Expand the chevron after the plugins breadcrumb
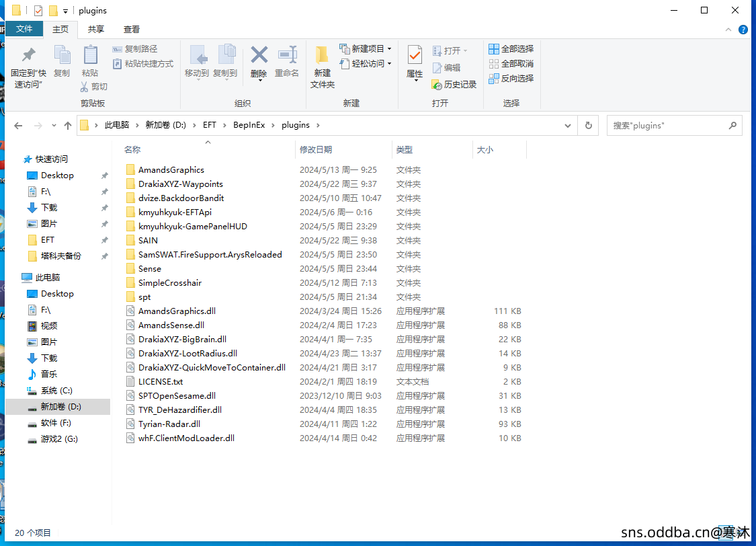The width and height of the screenshot is (756, 546). [x=318, y=126]
